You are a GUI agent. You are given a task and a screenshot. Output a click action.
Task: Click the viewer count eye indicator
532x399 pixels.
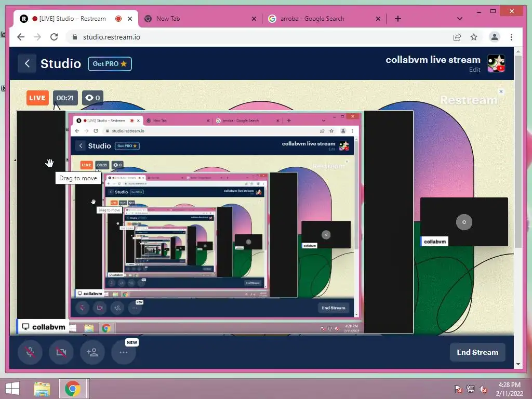[92, 98]
